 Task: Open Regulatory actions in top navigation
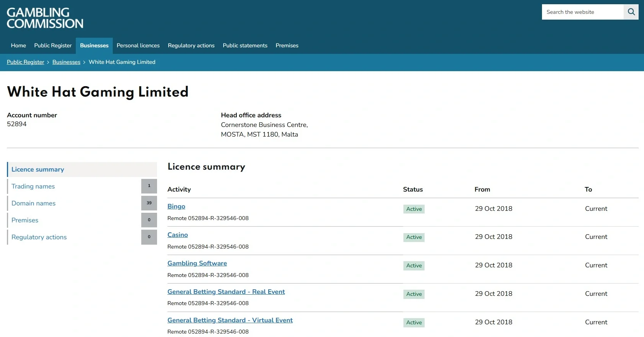[191, 45]
